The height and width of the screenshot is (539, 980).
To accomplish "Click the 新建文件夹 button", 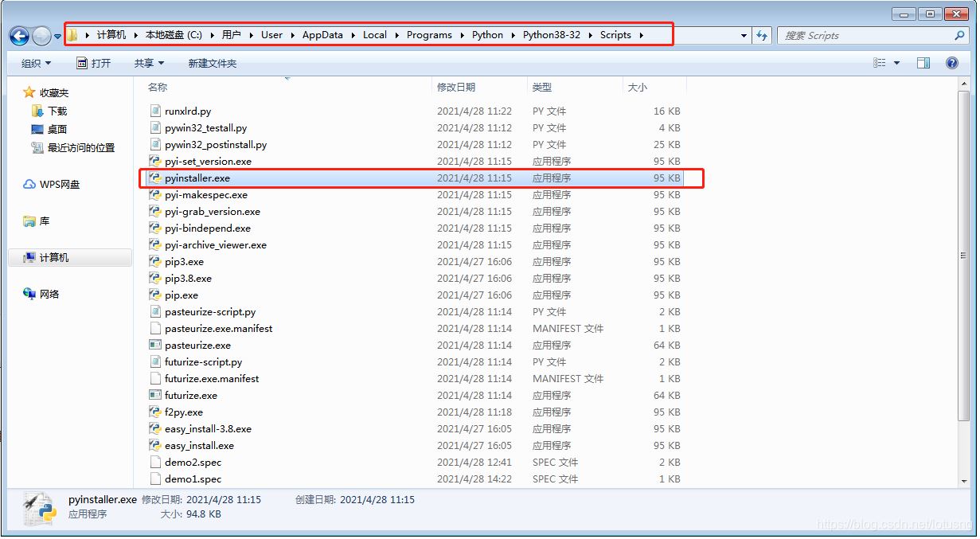I will pyautogui.click(x=213, y=63).
